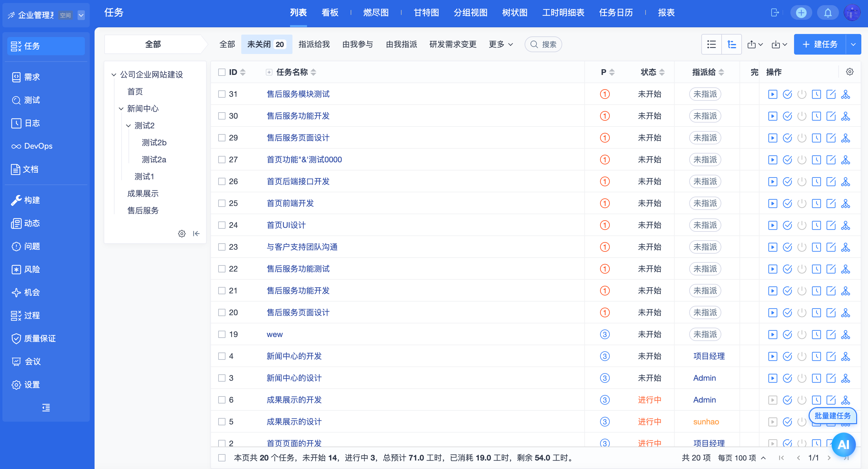Check the checkbox for task 26
868x469 pixels.
tap(222, 181)
